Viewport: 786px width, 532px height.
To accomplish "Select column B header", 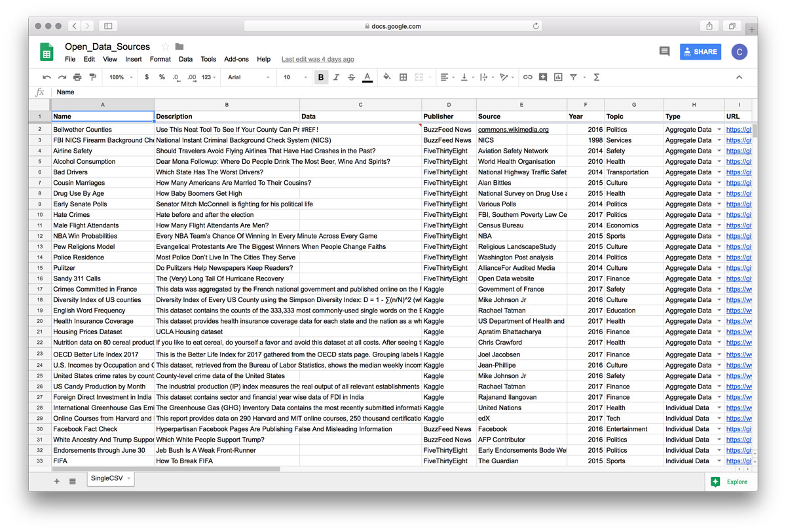I will coord(227,105).
